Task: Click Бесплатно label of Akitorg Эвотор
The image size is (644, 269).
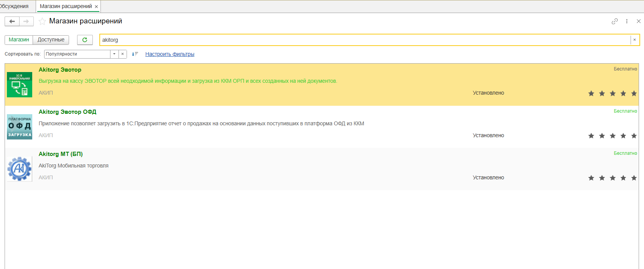Action: tap(625, 69)
